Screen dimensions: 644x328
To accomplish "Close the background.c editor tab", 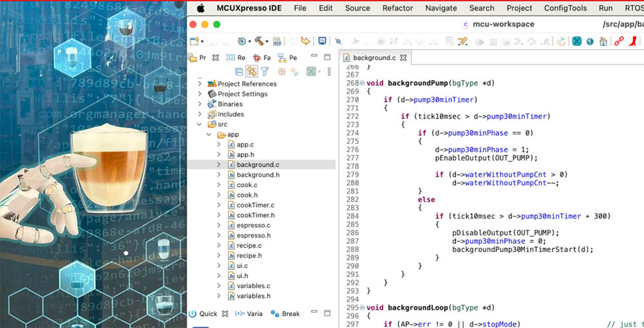I will click(403, 58).
